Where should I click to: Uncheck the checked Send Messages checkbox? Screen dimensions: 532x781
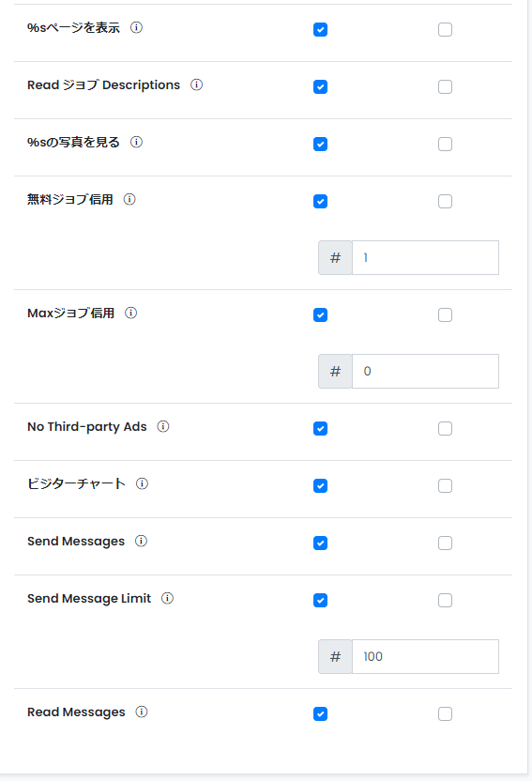click(x=321, y=544)
